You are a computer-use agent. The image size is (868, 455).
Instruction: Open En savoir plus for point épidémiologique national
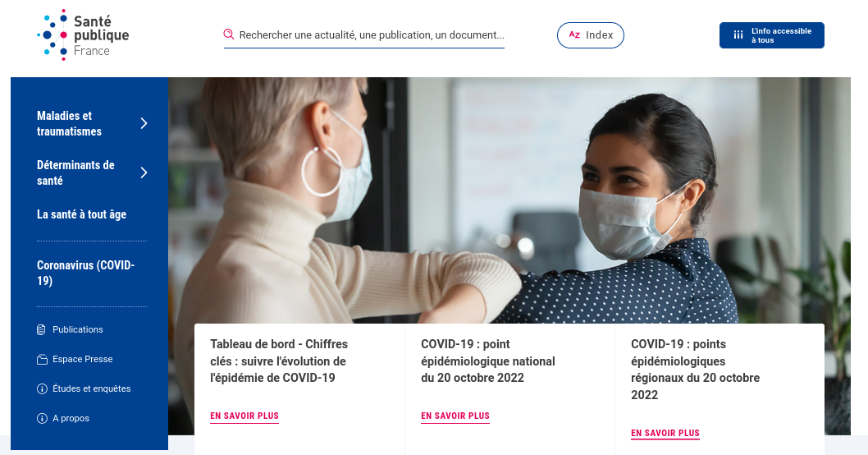pyautogui.click(x=455, y=416)
